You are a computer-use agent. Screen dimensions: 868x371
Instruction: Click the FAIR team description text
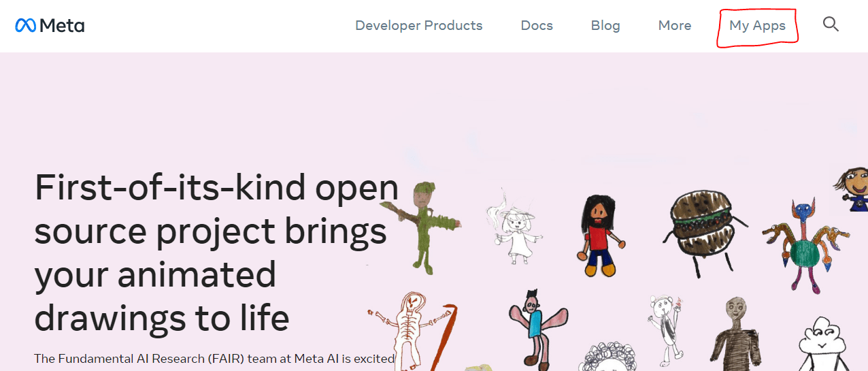(214, 358)
